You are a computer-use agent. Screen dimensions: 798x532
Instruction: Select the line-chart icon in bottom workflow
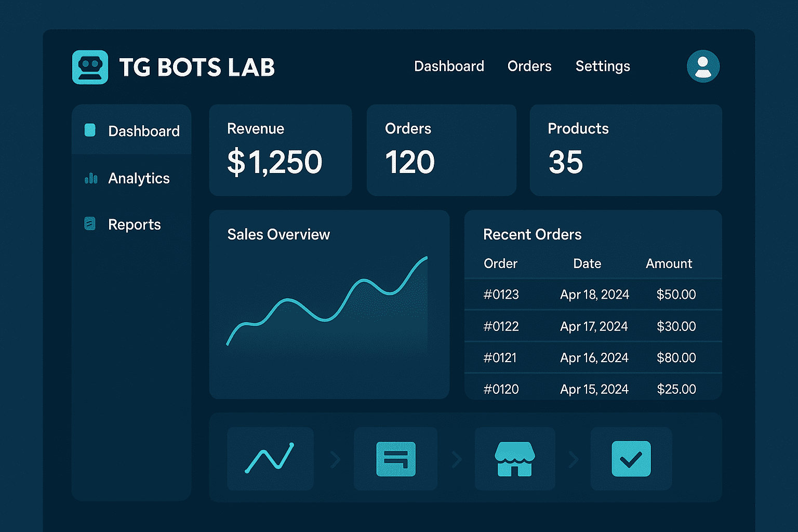[x=270, y=459]
